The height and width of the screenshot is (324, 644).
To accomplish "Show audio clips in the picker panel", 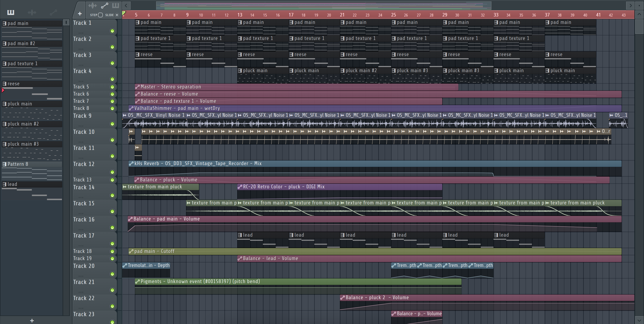I will pyautogui.click(x=32, y=12).
